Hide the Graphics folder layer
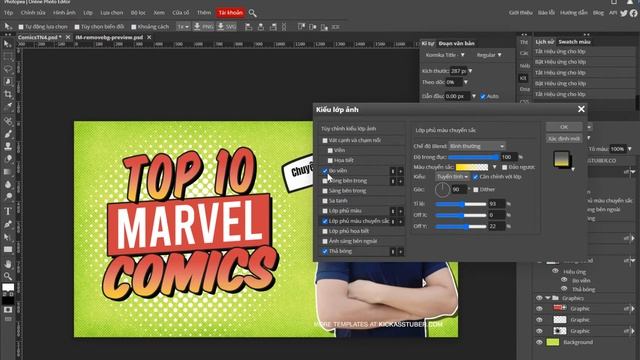 [x=539, y=298]
